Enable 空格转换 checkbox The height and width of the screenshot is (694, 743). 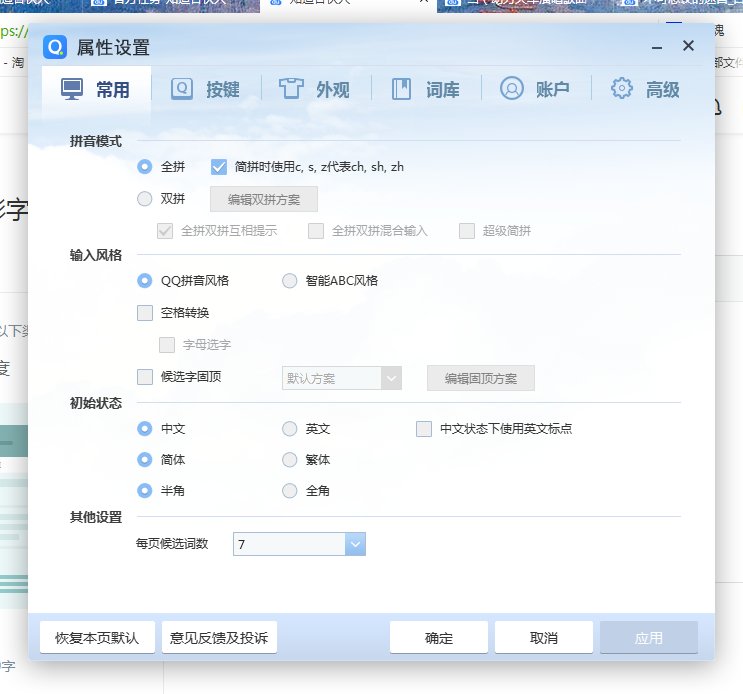[x=145, y=313]
